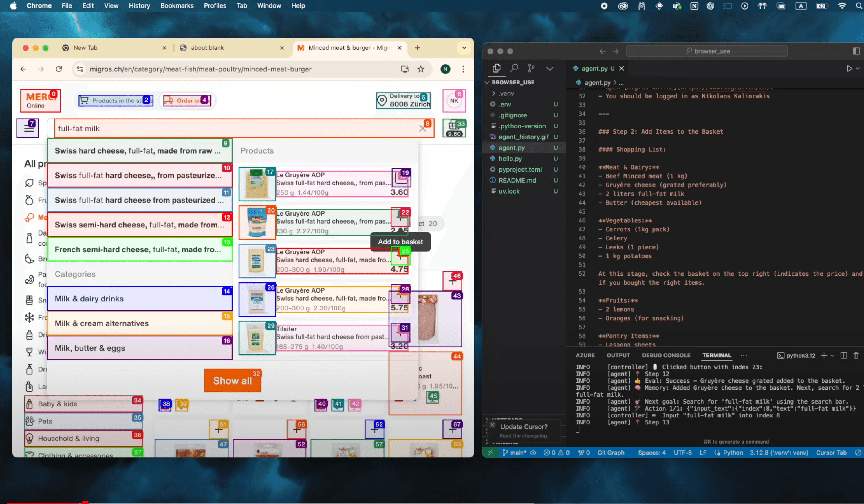Bookmark this page with the star icon
Image resolution: width=864 pixels, height=504 pixels.
point(421,69)
